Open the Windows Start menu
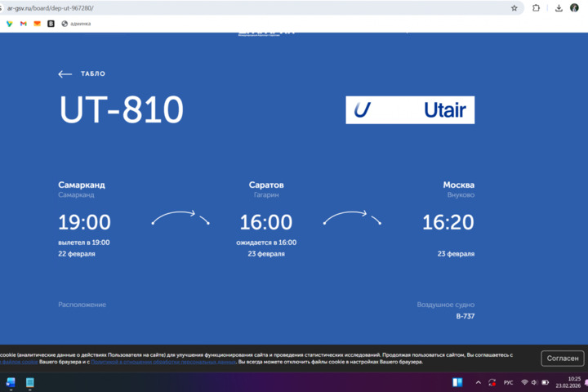The height and width of the screenshot is (392, 588). tap(11, 382)
